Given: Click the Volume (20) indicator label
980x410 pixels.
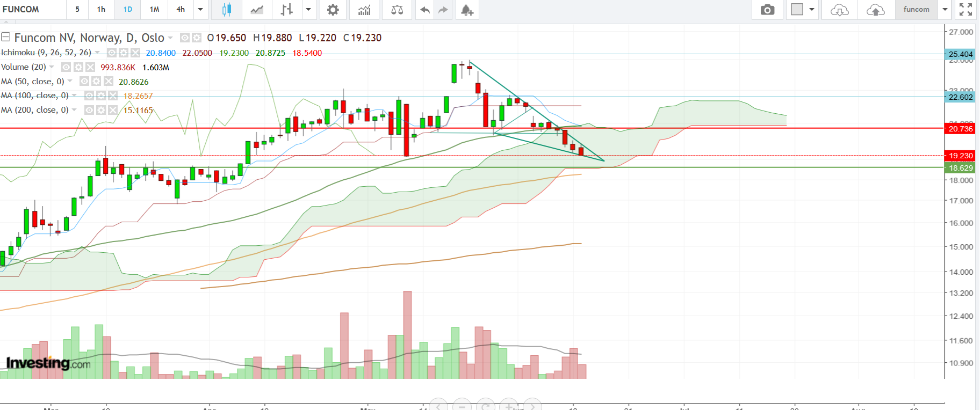Looking at the screenshot, I should click(24, 67).
